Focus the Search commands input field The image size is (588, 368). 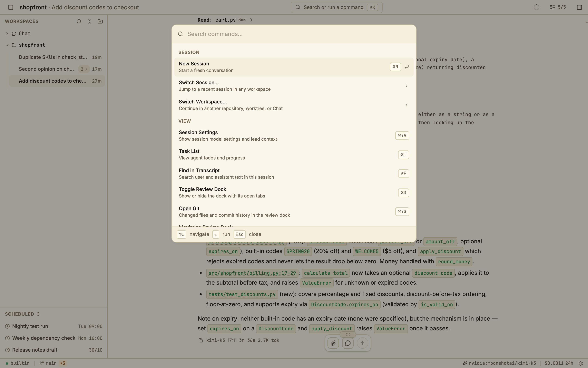(294, 34)
